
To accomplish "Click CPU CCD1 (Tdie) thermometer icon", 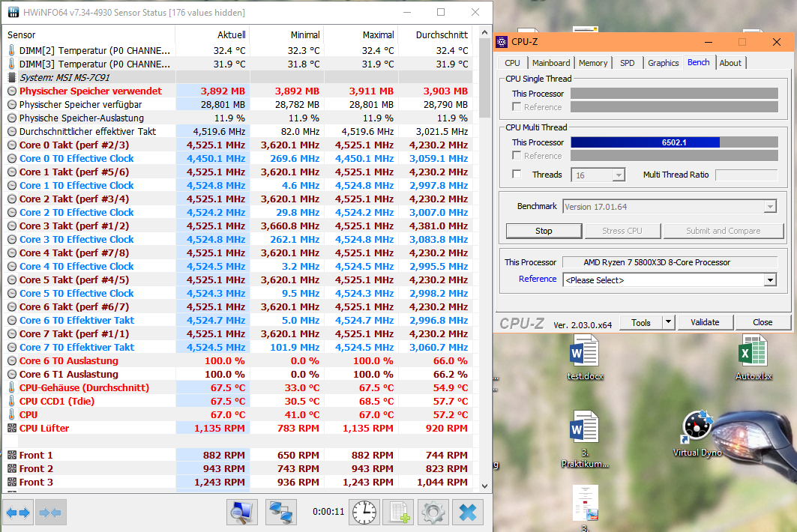I will [12, 401].
